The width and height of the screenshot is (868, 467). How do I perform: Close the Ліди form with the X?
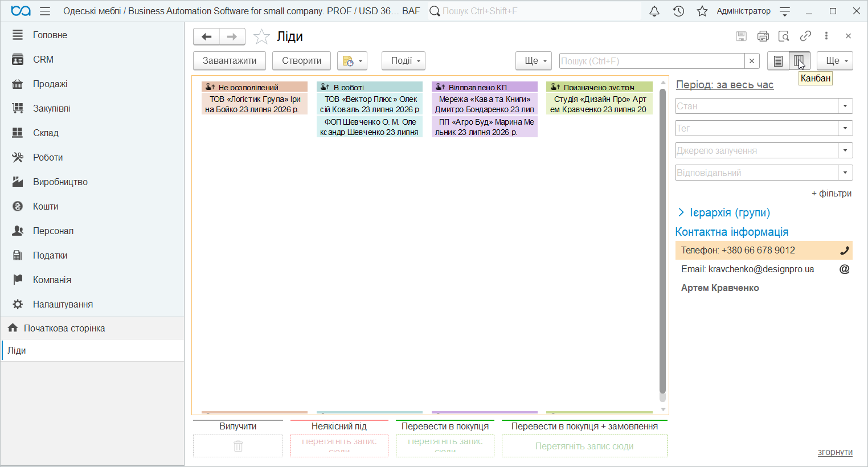pos(848,36)
